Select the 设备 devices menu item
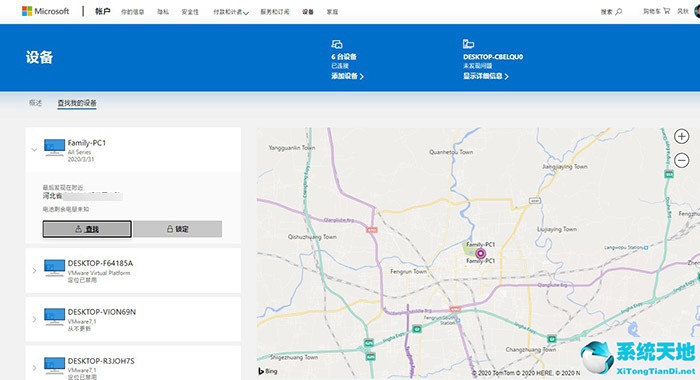The image size is (700, 380). 308,12
